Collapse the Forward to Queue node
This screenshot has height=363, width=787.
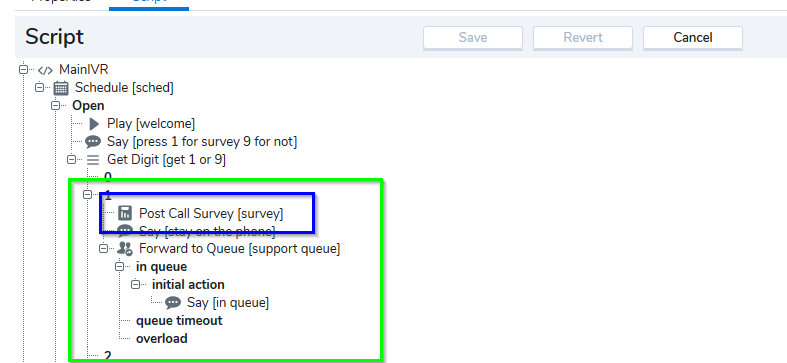(103, 248)
